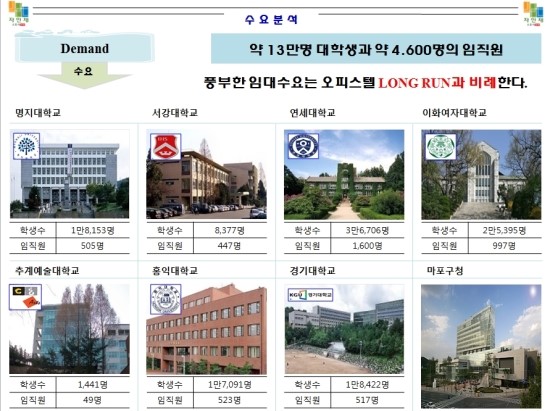The width and height of the screenshot is (550, 411).
Task: Click the KGU Kyonggi University logo
Action: click(x=310, y=295)
